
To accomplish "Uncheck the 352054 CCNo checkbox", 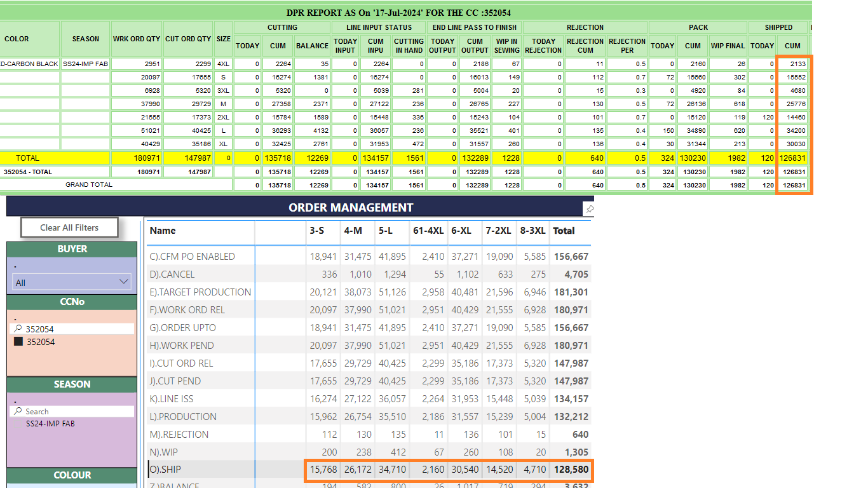I will (x=18, y=342).
